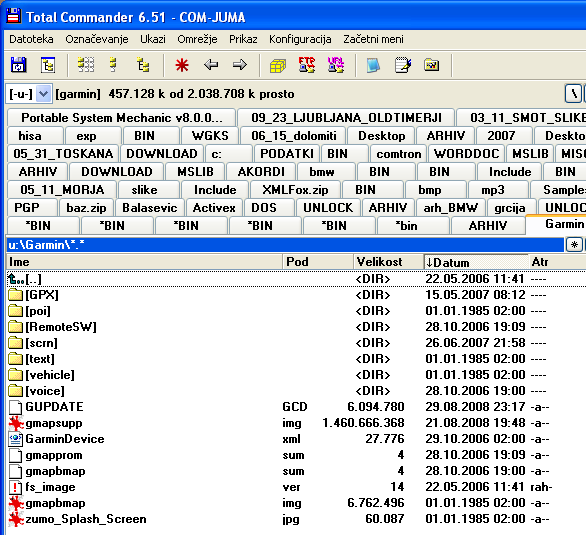This screenshot has width=586, height=535.
Task: Open the Začetni meni menu
Action: coord(373,39)
